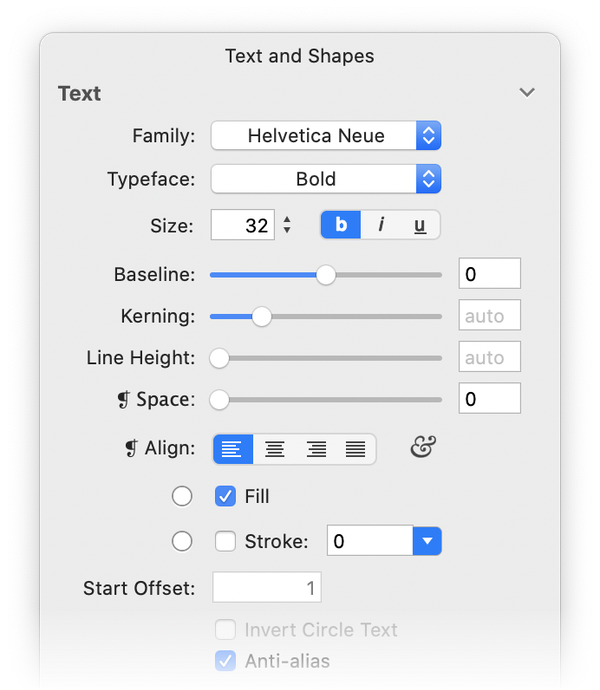
Task: Select the radio button beside Fill
Action: (x=182, y=496)
